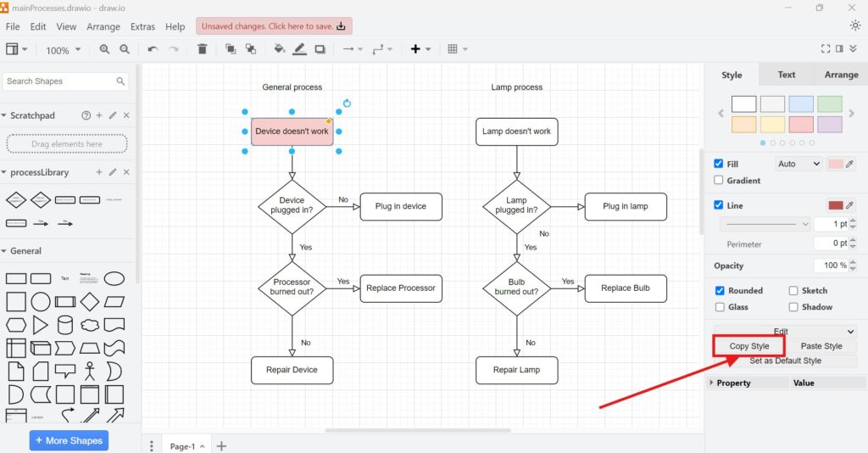Click the Shadow toolbar icon

pyautogui.click(x=320, y=49)
